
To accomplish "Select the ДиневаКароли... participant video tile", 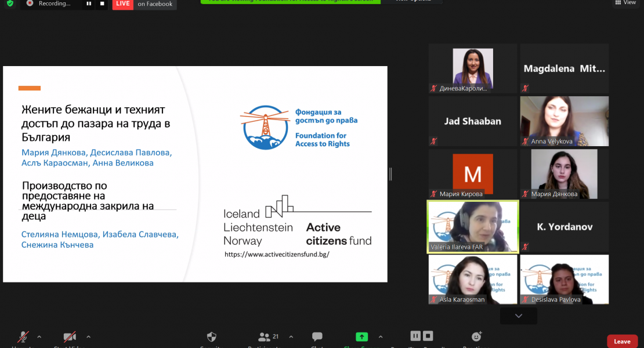I will point(473,68).
